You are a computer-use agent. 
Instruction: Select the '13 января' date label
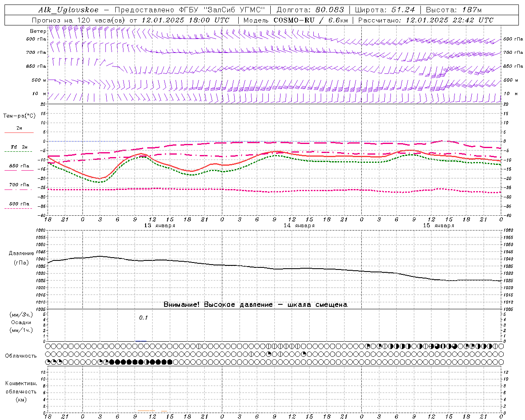click(160, 226)
